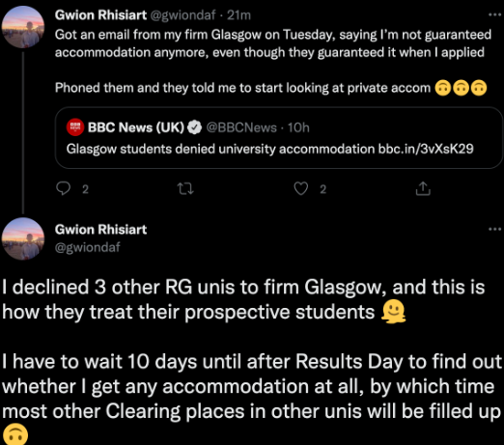This screenshot has width=504, height=445.
Task: Open Gwion Rhisiart's second profile photo
Action: [23, 238]
